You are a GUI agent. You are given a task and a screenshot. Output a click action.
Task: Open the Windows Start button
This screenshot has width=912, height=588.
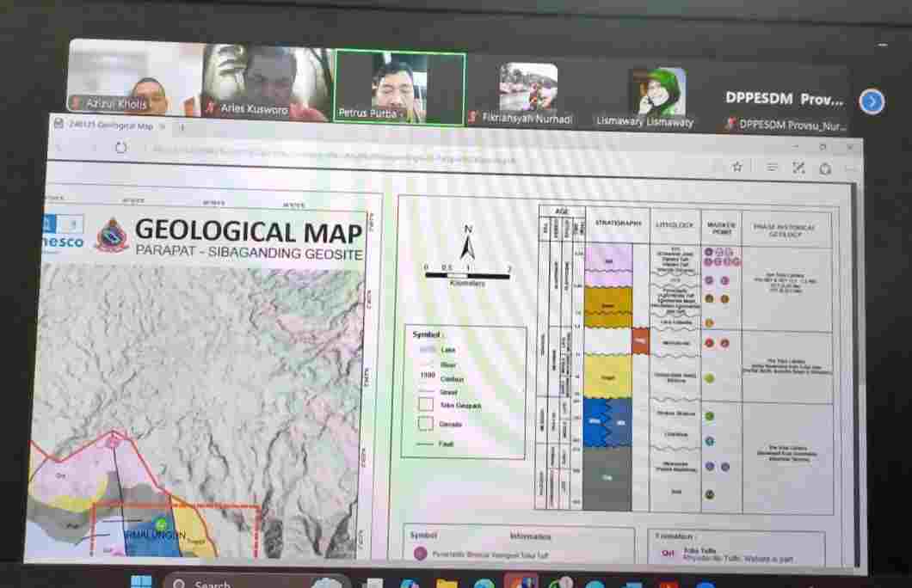coord(141,581)
